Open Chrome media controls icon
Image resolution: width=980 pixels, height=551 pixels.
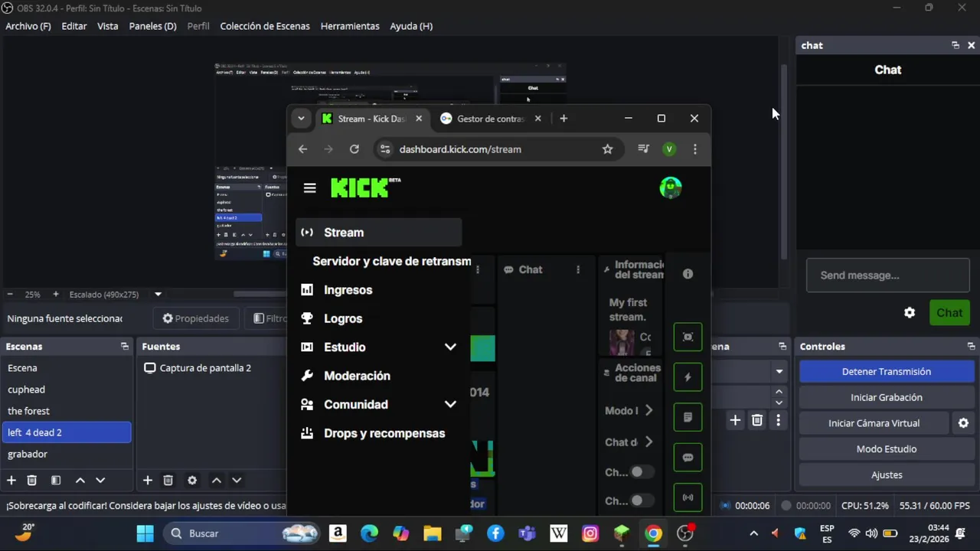point(643,149)
